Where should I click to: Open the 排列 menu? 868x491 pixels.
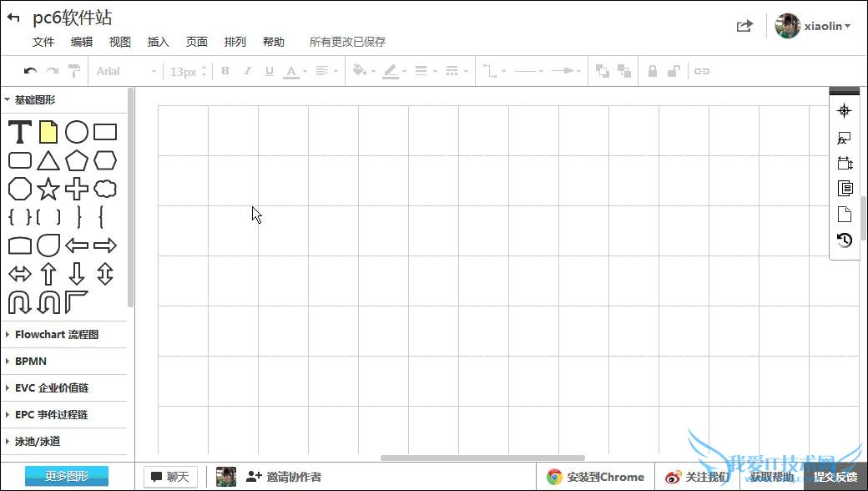[x=235, y=42]
